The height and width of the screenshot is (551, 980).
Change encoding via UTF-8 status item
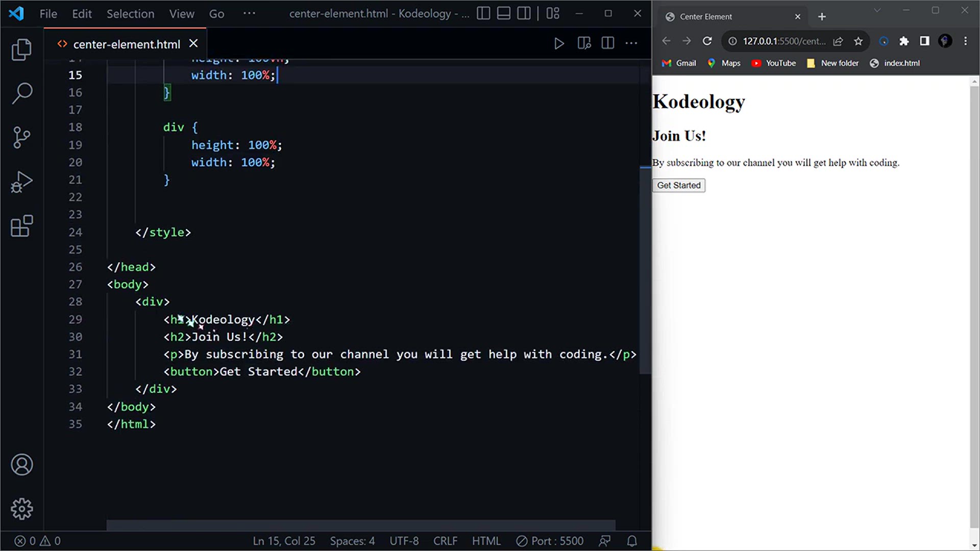404,541
